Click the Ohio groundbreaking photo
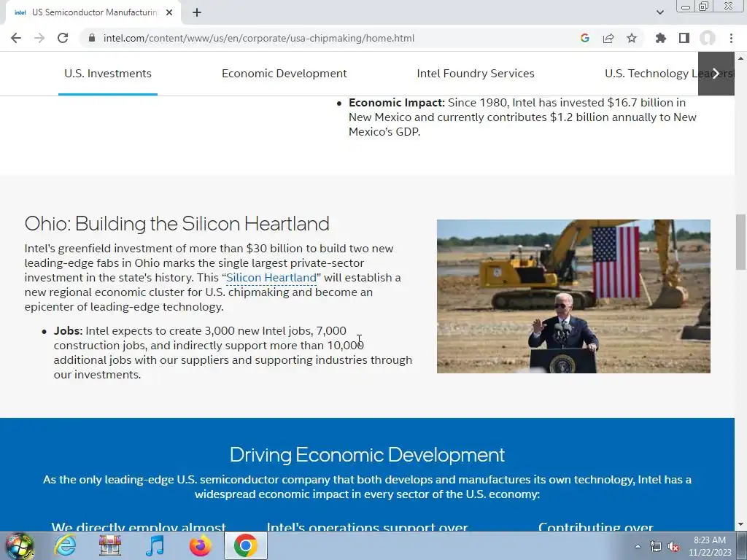This screenshot has width=747, height=560. pyautogui.click(x=573, y=296)
